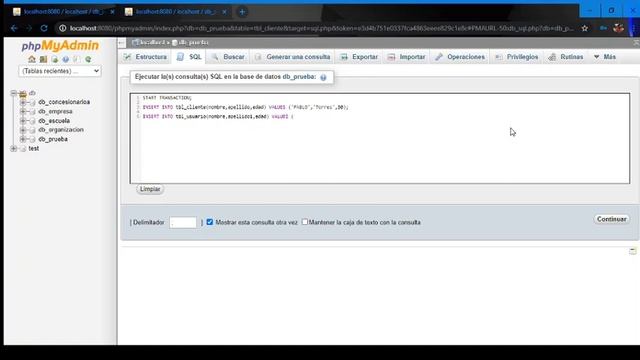
Task: Click help icon beside 'Ejecutar consulta(s) SQL' heading
Action: coord(323,77)
